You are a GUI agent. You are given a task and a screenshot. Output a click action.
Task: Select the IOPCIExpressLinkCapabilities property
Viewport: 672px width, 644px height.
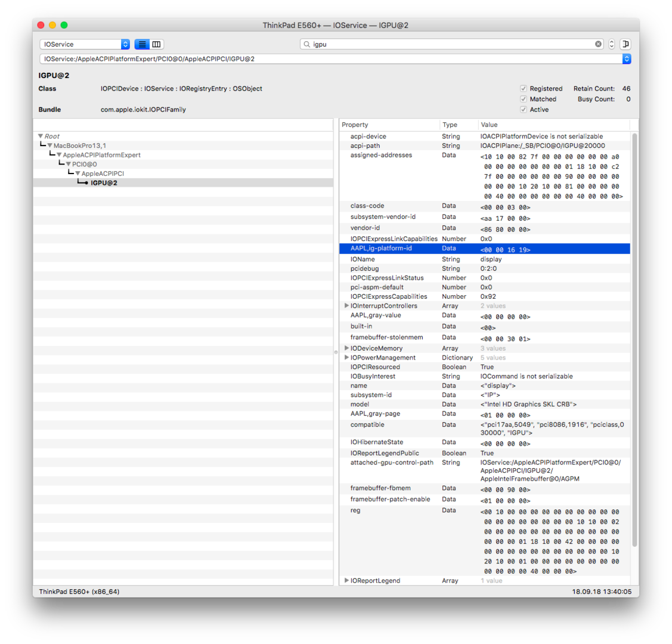(x=484, y=239)
